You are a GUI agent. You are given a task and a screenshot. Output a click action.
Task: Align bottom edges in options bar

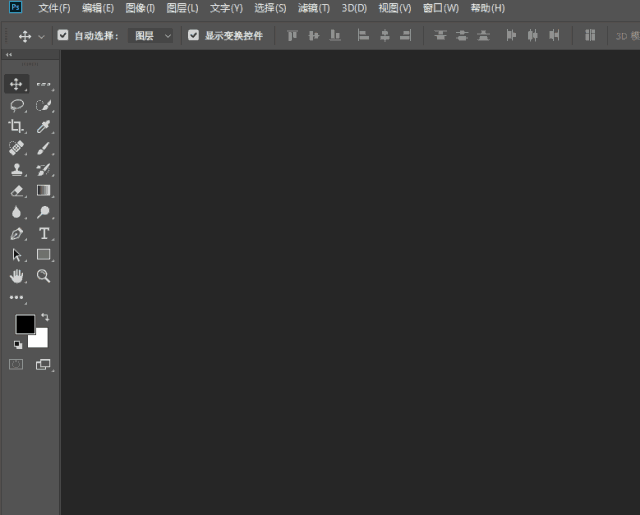pyautogui.click(x=335, y=36)
